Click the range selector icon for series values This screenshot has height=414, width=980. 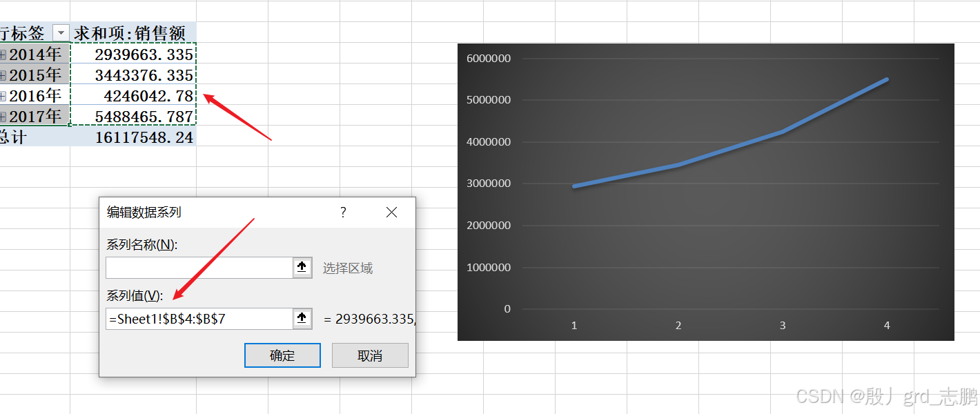tap(302, 319)
